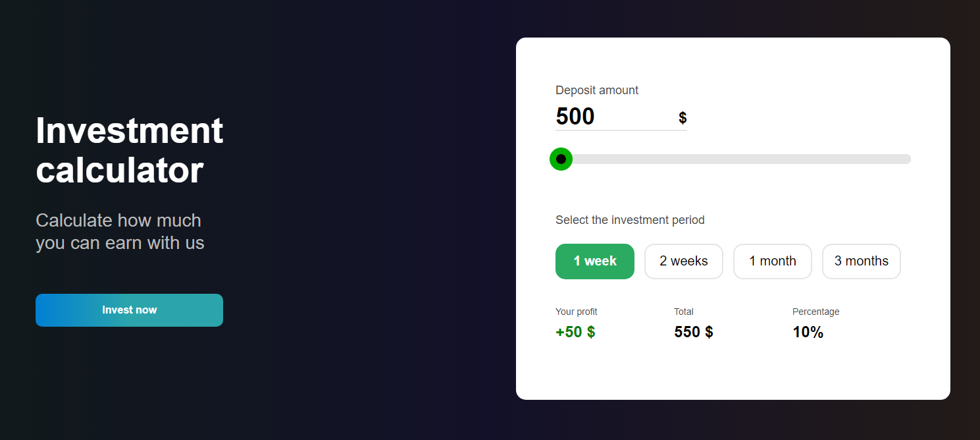
Task: Click the Deposit amount label
Action: click(x=597, y=90)
